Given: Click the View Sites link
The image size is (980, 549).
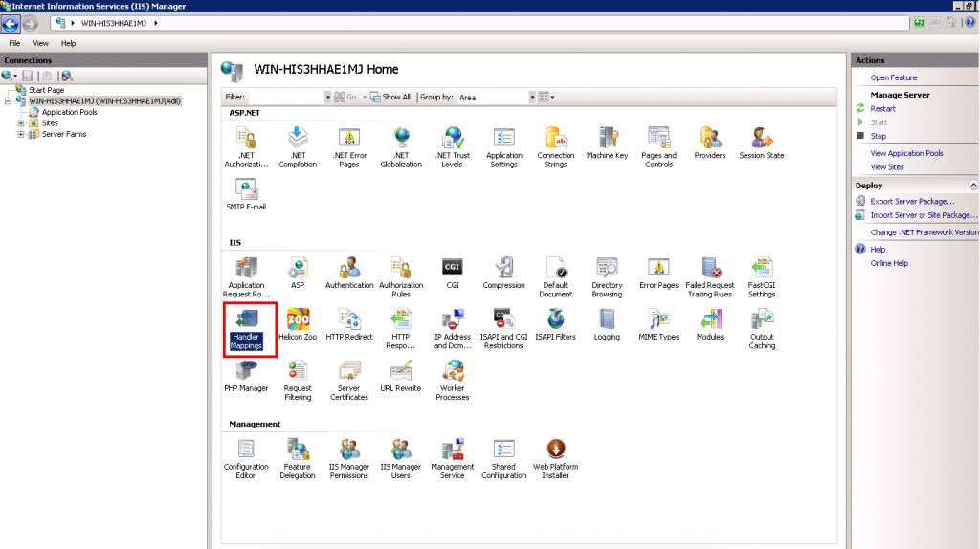Looking at the screenshot, I should coord(887,167).
